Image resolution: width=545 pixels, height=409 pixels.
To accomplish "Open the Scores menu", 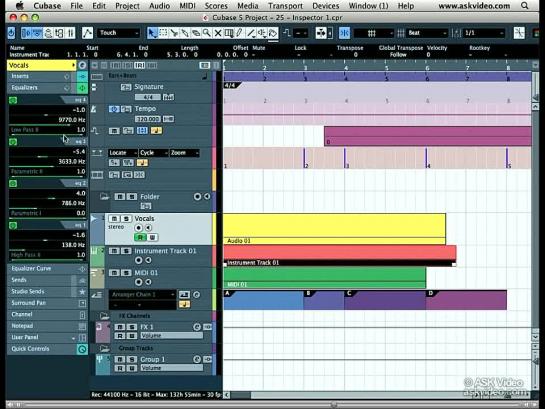I will 216,6.
